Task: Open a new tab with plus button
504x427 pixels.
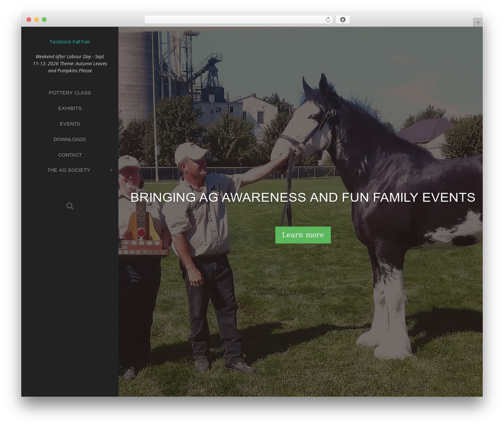Action: point(478,22)
